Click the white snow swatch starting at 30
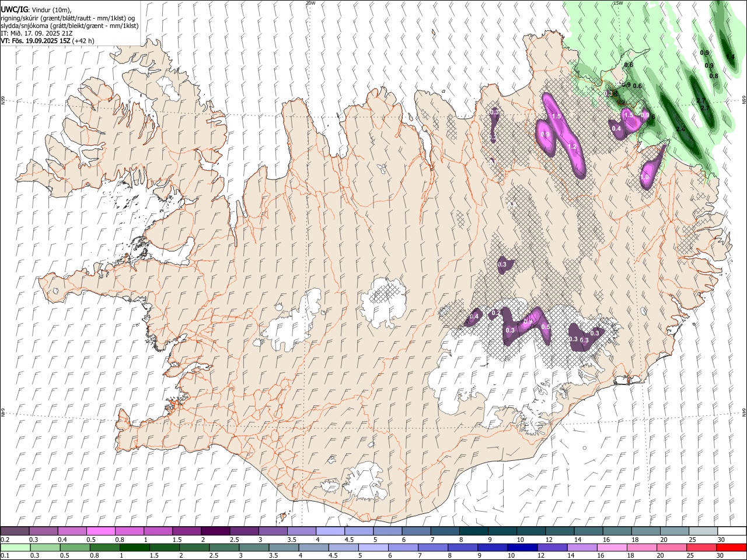This screenshot has width=747, height=560. pos(731,531)
